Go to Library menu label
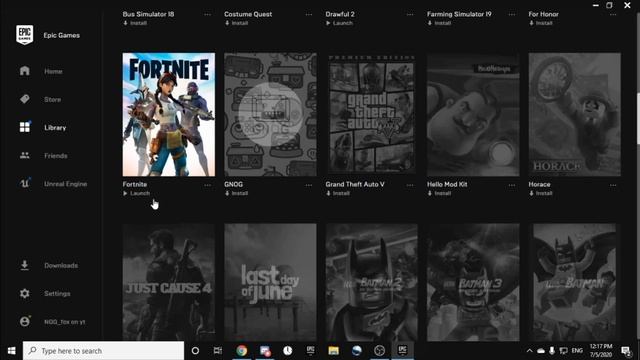This screenshot has height=360, width=640. pyautogui.click(x=55, y=128)
